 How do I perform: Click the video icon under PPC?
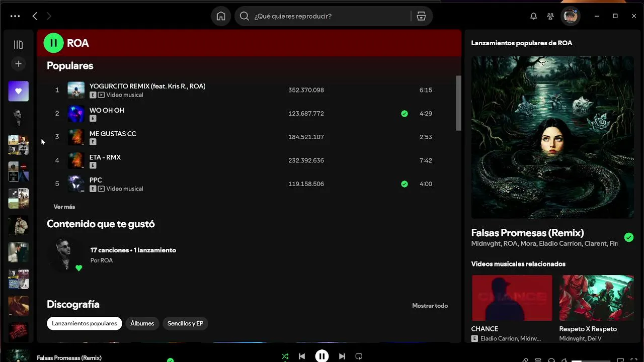point(101,189)
